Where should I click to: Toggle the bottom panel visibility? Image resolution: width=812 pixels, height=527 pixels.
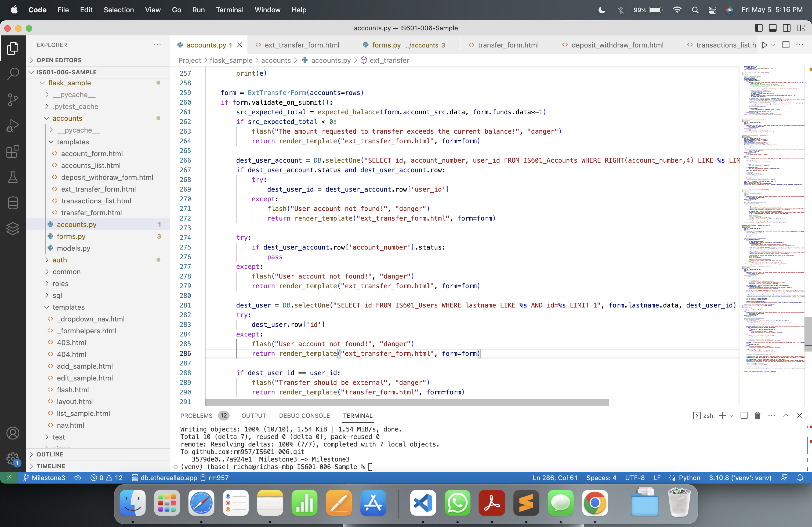[x=773, y=28]
